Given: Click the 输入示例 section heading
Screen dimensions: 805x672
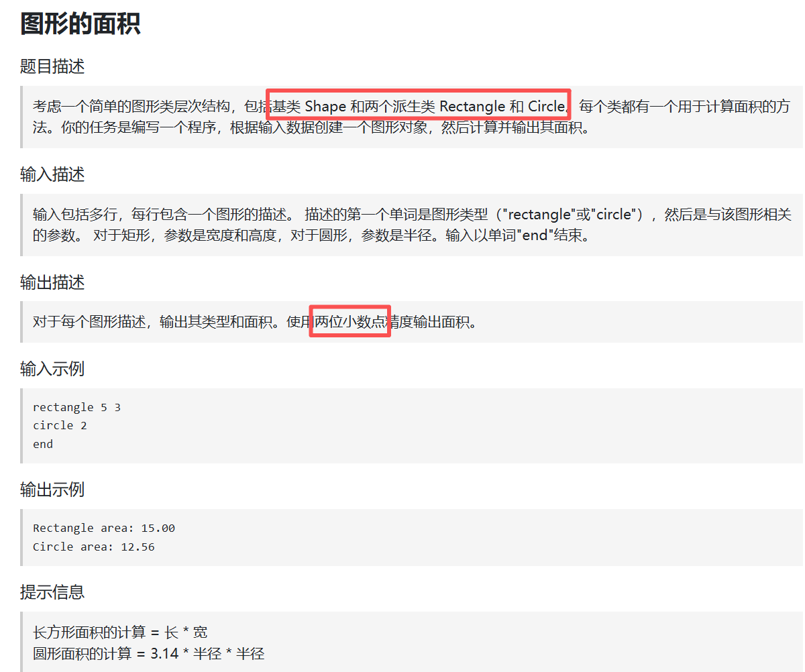Looking at the screenshot, I should (52, 369).
